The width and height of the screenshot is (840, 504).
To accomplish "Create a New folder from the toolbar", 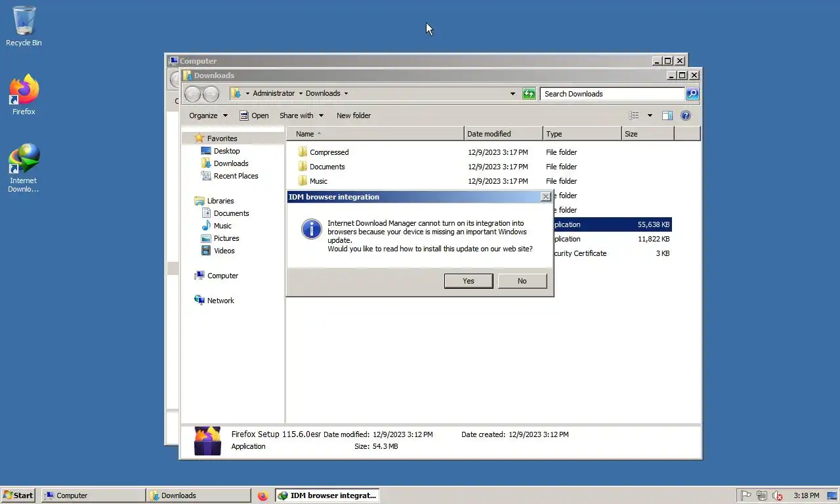I will pos(354,115).
